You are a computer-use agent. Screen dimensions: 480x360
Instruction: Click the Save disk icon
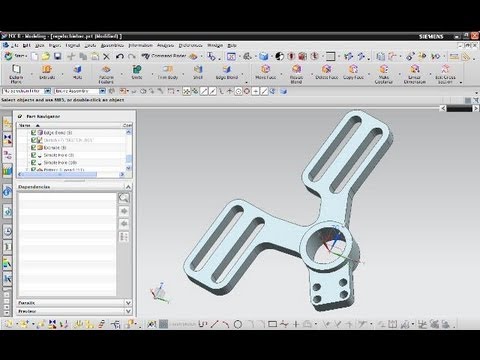[x=58, y=56]
